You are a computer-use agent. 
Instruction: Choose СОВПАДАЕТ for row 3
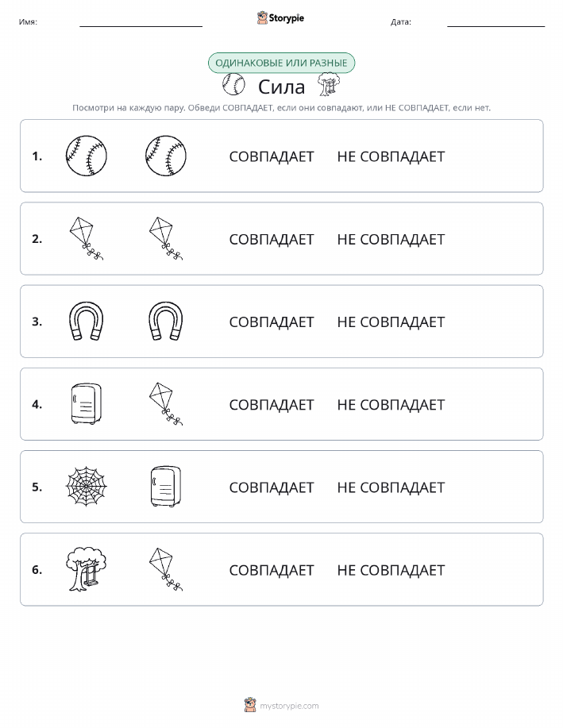[x=272, y=322]
